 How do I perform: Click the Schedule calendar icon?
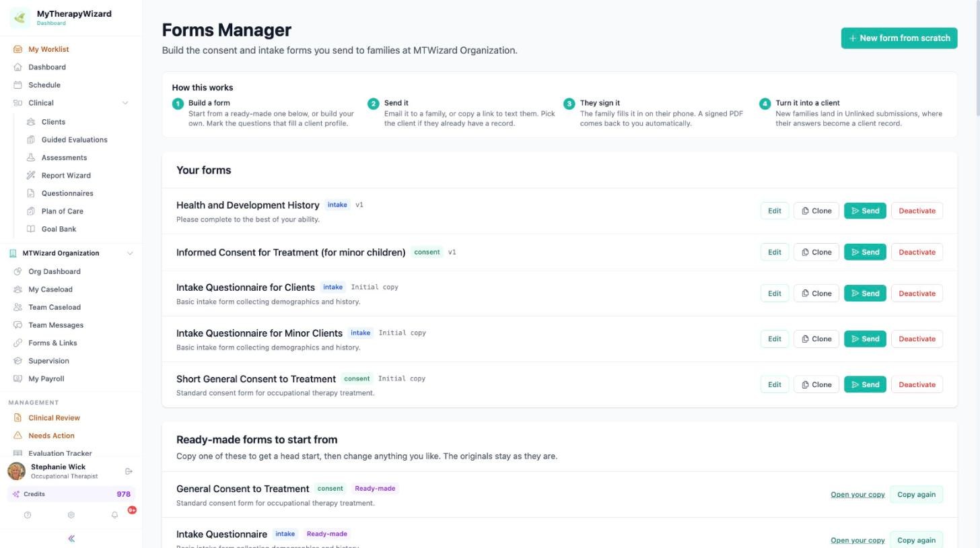point(18,85)
